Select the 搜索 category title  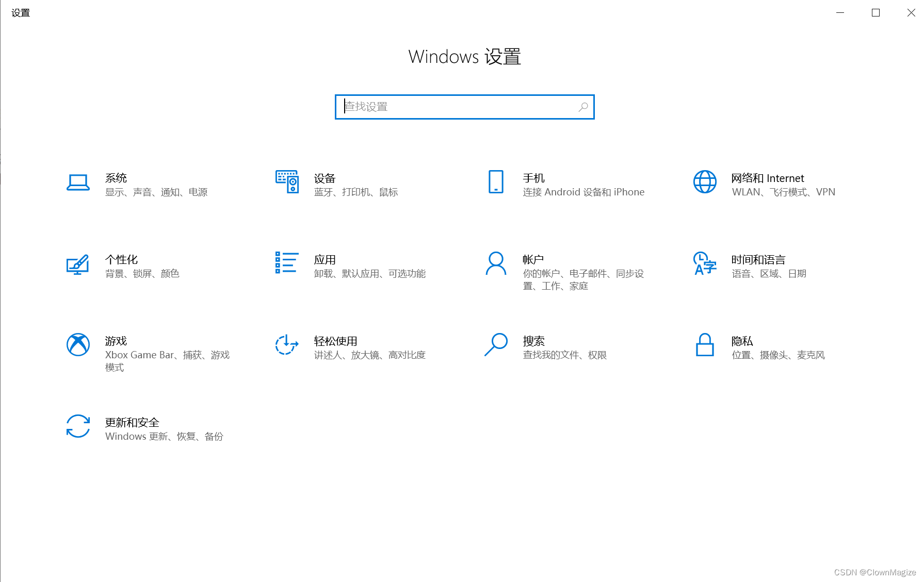tap(534, 341)
